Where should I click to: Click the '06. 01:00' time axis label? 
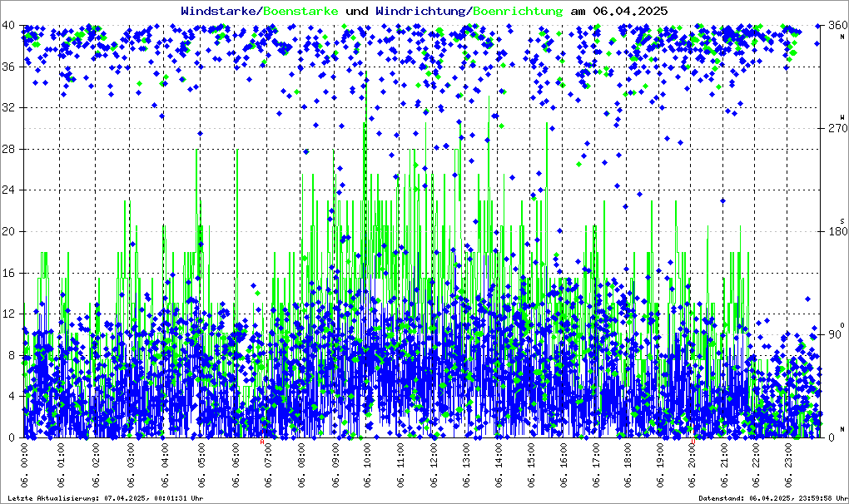point(61,465)
